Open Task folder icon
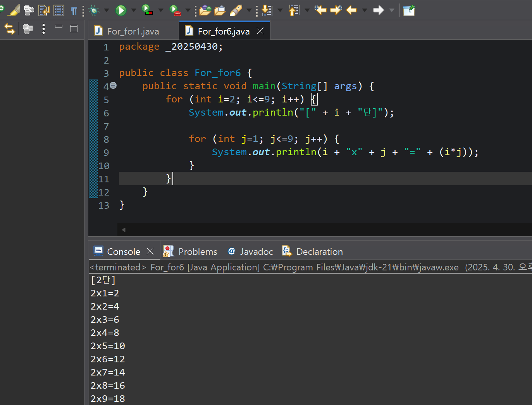Viewport: 532px width, 405px height. point(220,10)
